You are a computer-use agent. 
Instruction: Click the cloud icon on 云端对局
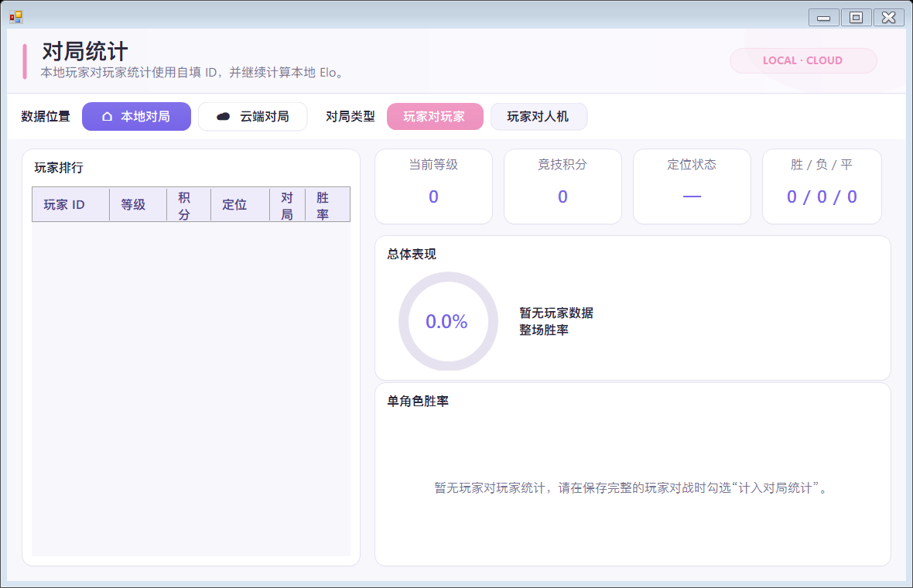pos(223,116)
